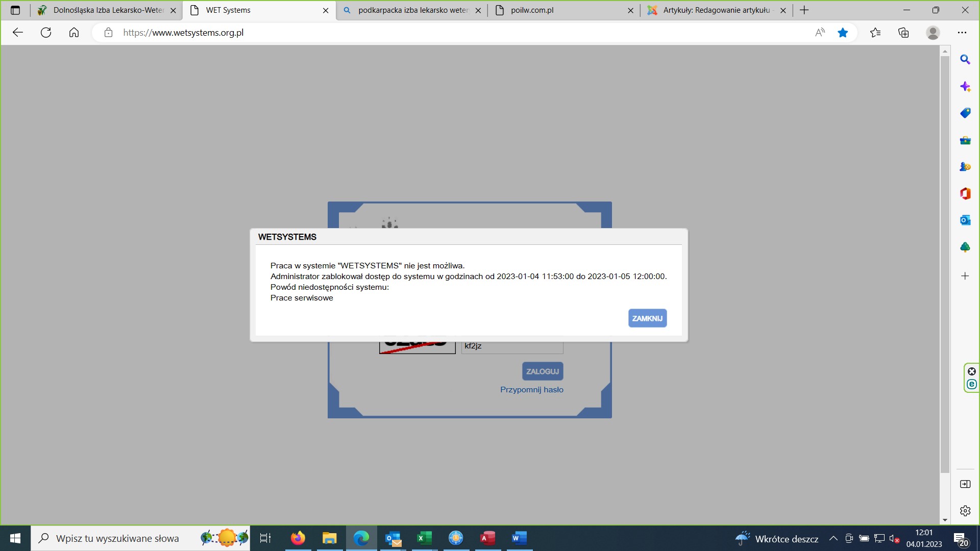Dismiss the Edge floating widget X
The width and height of the screenshot is (980, 551).
972,371
